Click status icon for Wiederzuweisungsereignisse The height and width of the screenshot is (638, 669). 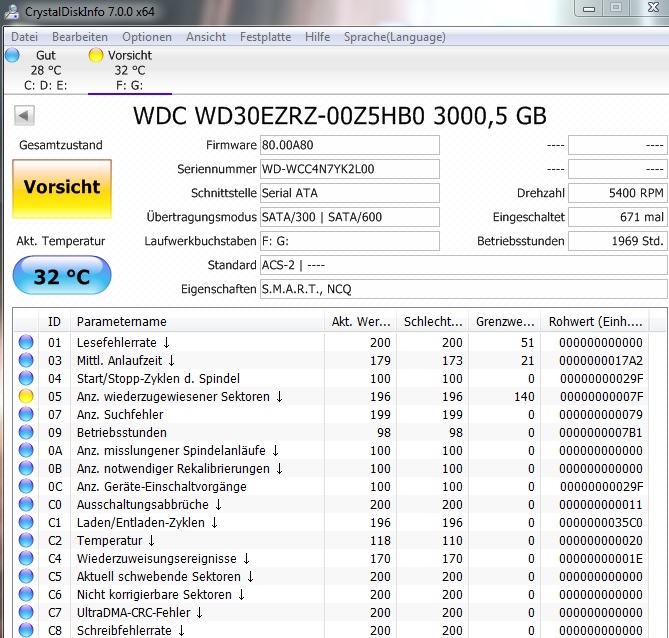point(26,558)
